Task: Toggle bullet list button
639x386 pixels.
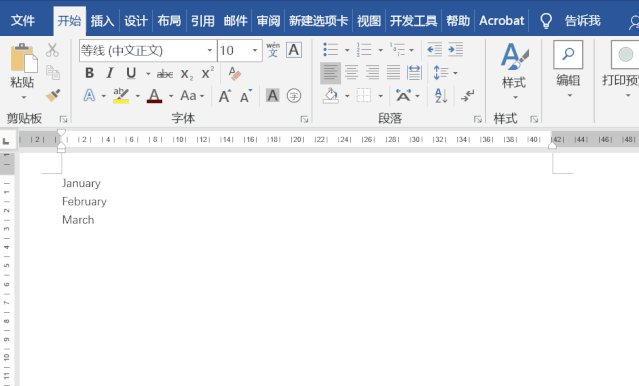Action: click(x=331, y=50)
